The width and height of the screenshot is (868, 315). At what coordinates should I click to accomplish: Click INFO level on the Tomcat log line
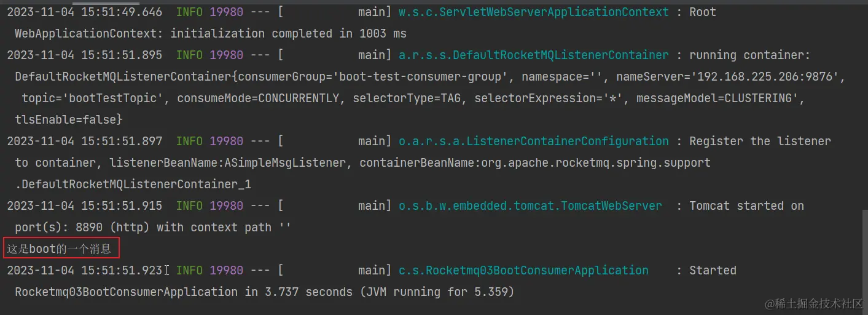[189, 205]
